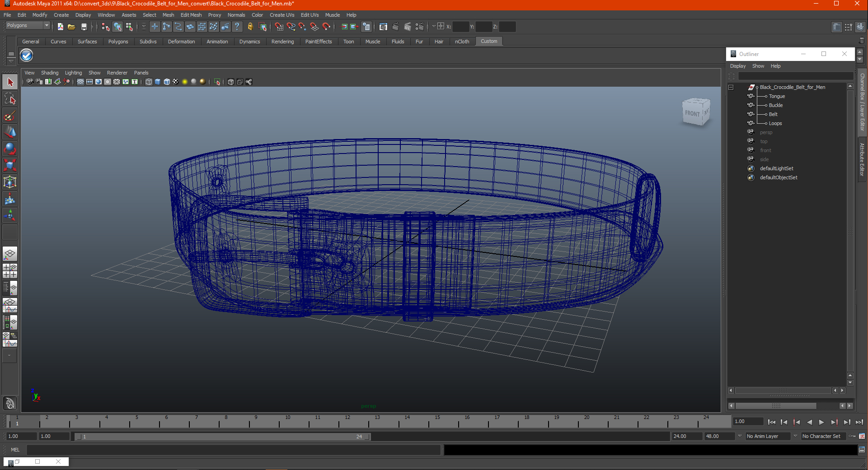868x470 pixels.
Task: Collapse the Black_Crocodile_Belt_for_Men group
Action: point(731,87)
